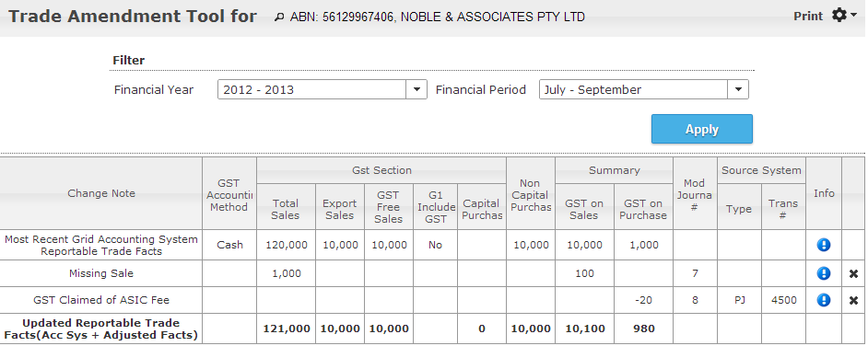Open the Financial Period dropdown arrow
This screenshot has height=346, width=868.
click(738, 89)
